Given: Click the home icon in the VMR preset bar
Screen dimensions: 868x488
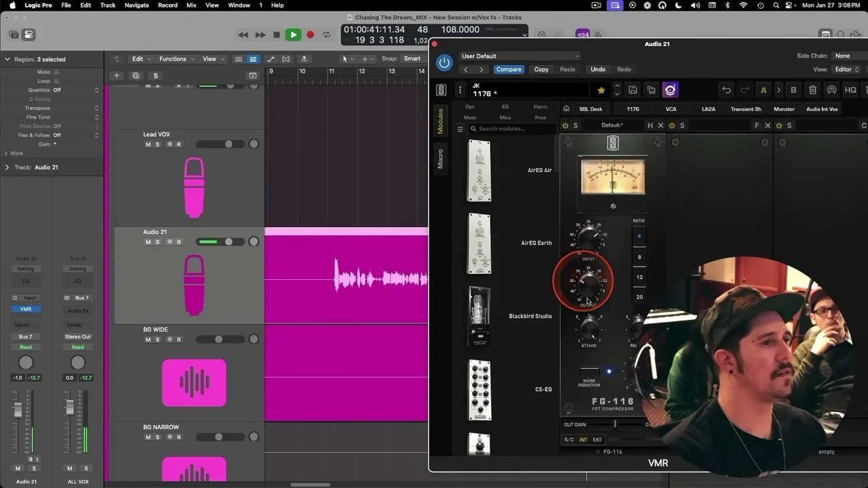Looking at the screenshot, I should click(566, 108).
